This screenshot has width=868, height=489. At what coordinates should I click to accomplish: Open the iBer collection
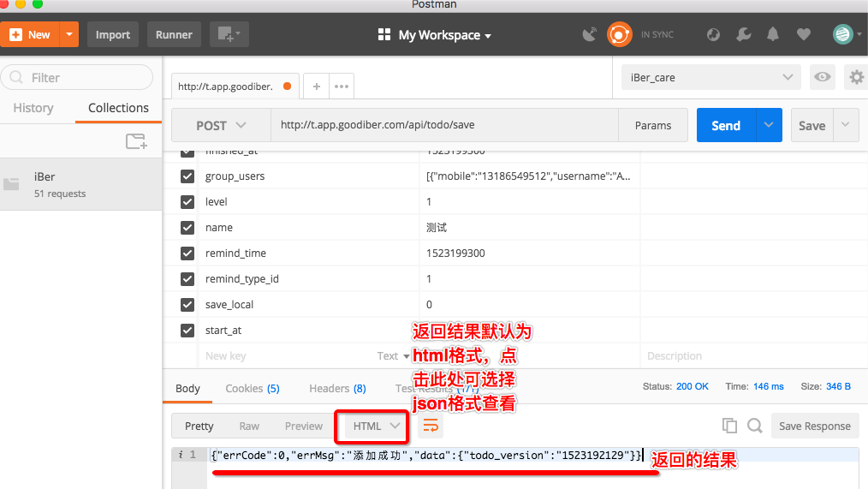(80, 184)
